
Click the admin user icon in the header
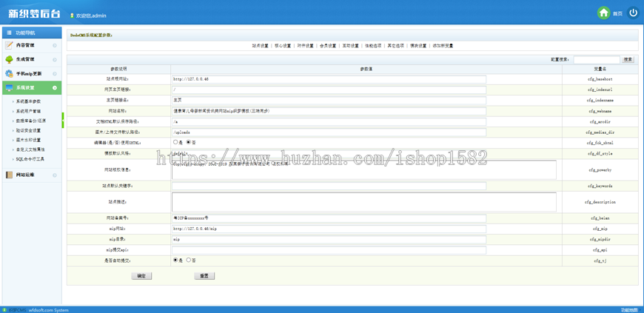(x=73, y=16)
